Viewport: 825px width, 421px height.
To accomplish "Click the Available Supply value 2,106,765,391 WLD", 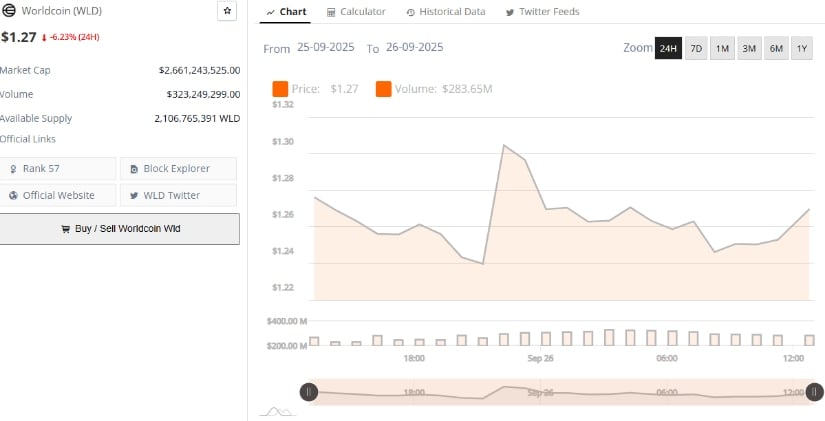I will pyautogui.click(x=197, y=118).
